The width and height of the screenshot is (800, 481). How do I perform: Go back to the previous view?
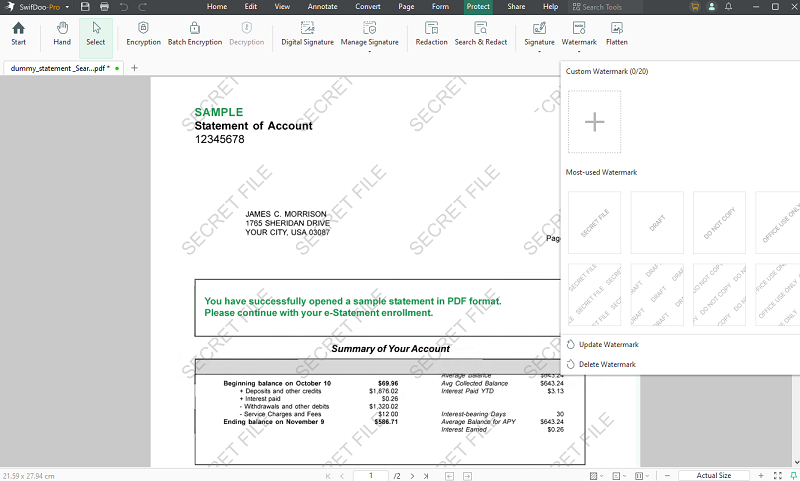449,476
